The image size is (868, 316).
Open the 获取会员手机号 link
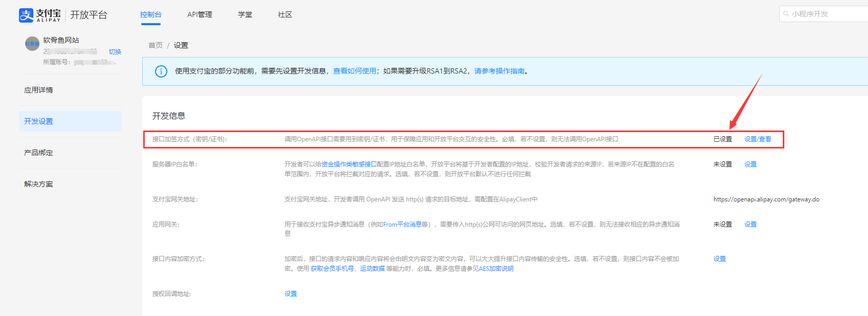[x=332, y=269]
